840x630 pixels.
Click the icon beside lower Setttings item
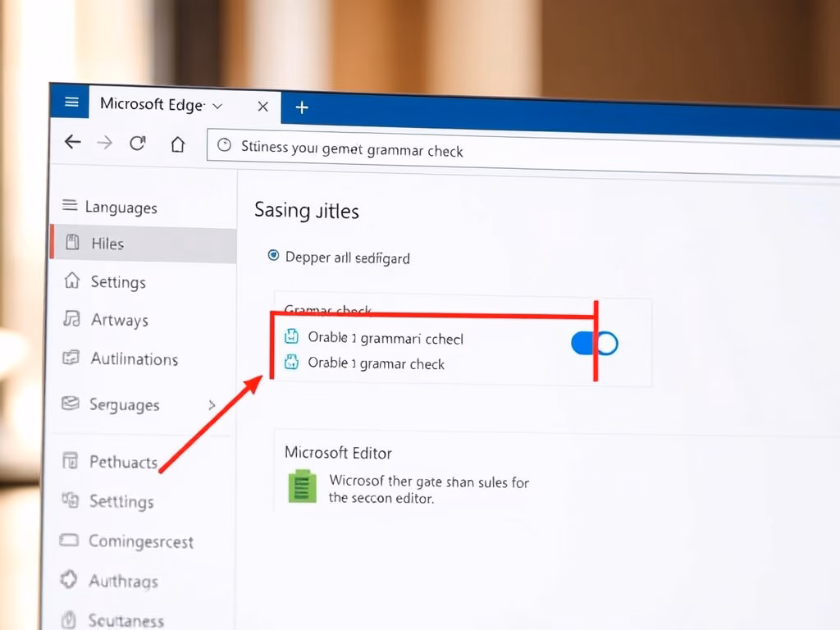pyautogui.click(x=71, y=500)
